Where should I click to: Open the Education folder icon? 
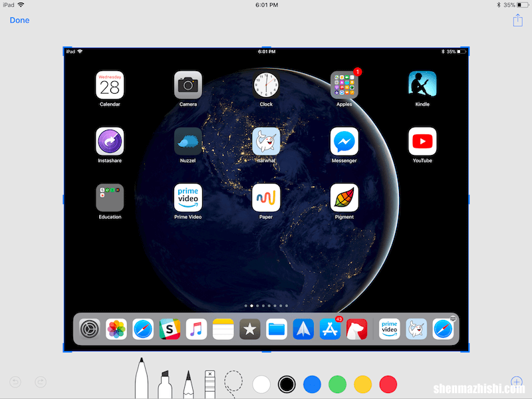click(x=110, y=198)
